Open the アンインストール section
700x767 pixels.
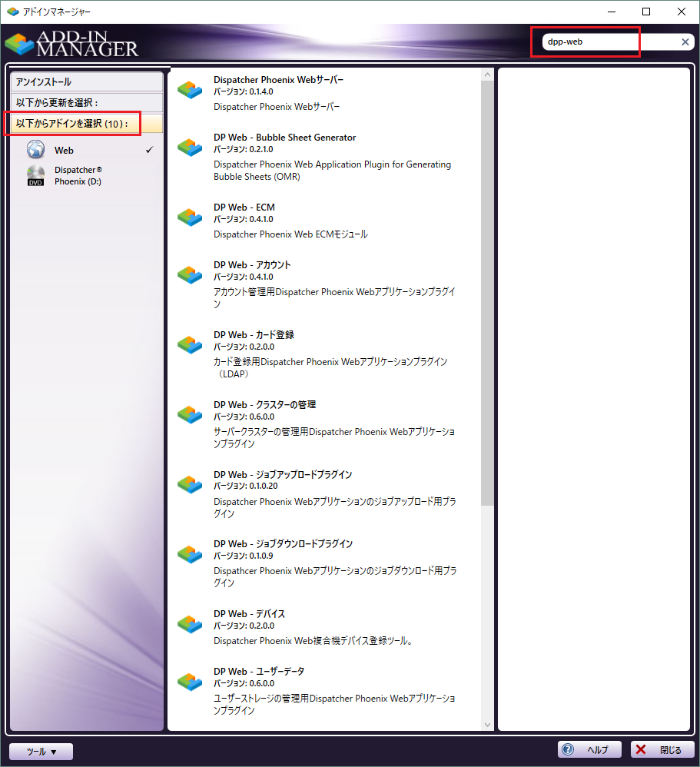coord(87,82)
